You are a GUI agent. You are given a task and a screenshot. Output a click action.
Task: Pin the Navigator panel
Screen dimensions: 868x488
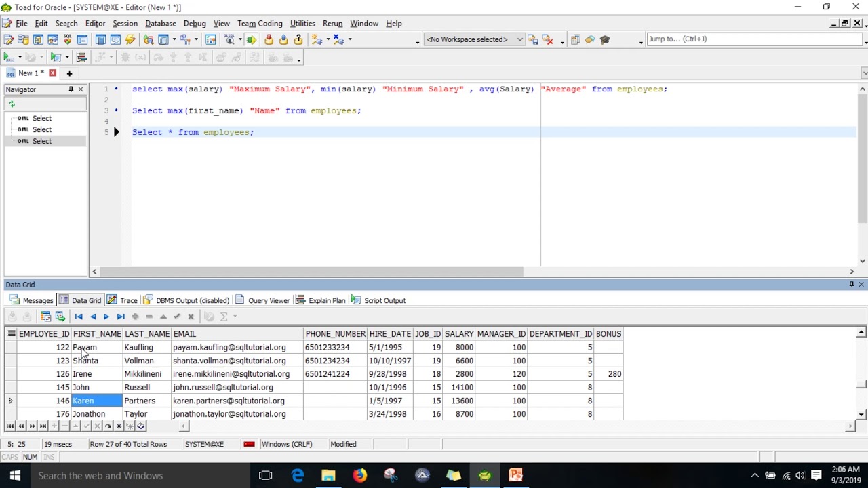[x=71, y=89]
